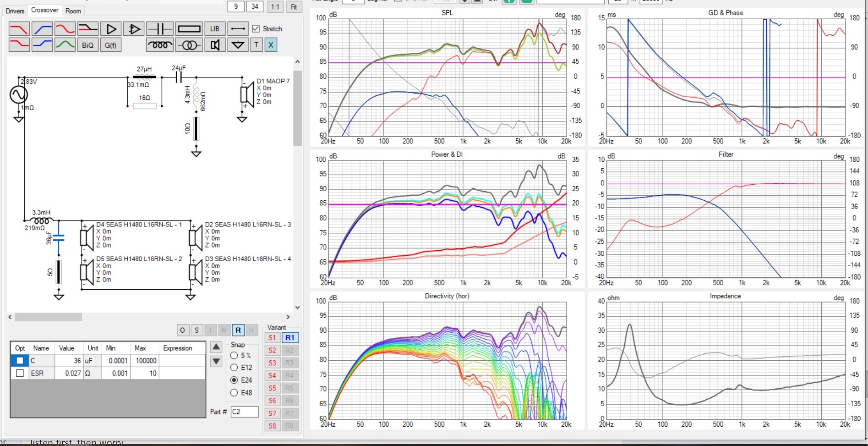
Task: Click the 1:1 zoom button
Action: [275, 7]
